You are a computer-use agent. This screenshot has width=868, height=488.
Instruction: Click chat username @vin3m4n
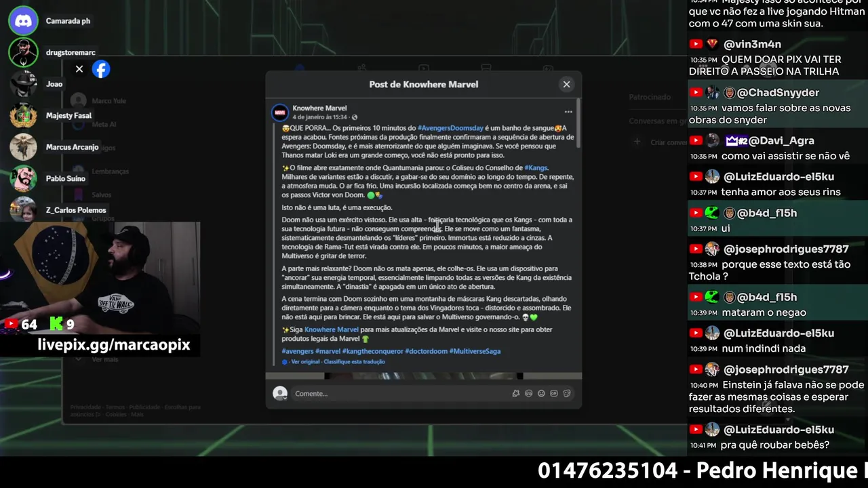752,45
